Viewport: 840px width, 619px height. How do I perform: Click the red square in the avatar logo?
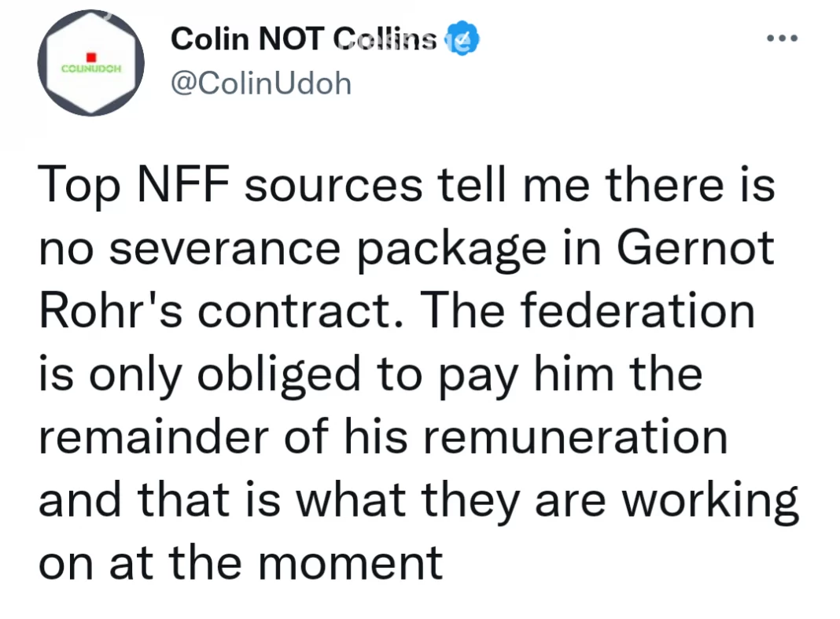[90, 57]
